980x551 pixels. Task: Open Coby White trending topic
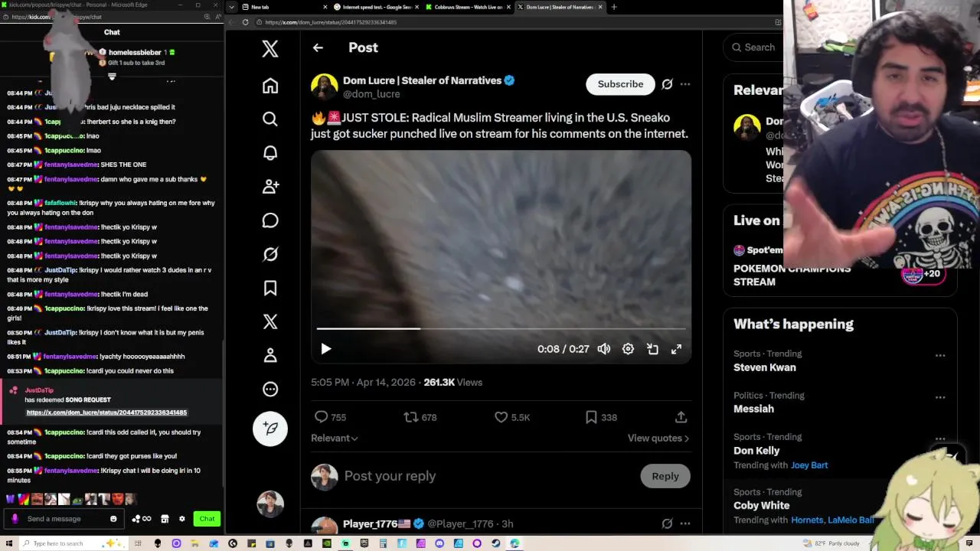tap(761, 505)
